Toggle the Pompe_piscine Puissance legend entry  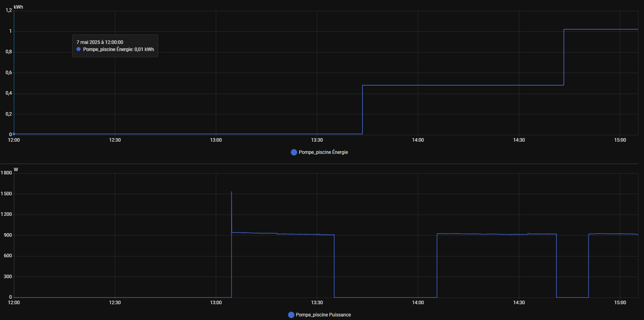319,315
